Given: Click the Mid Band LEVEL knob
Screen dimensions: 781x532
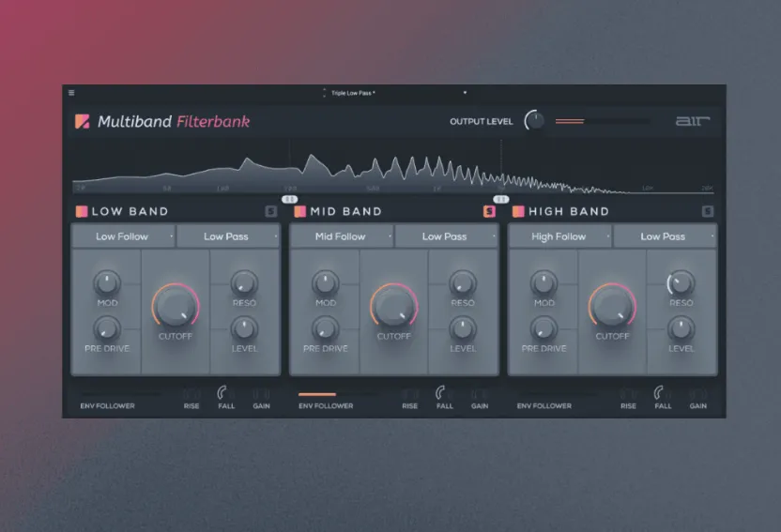Looking at the screenshot, I should [x=463, y=328].
